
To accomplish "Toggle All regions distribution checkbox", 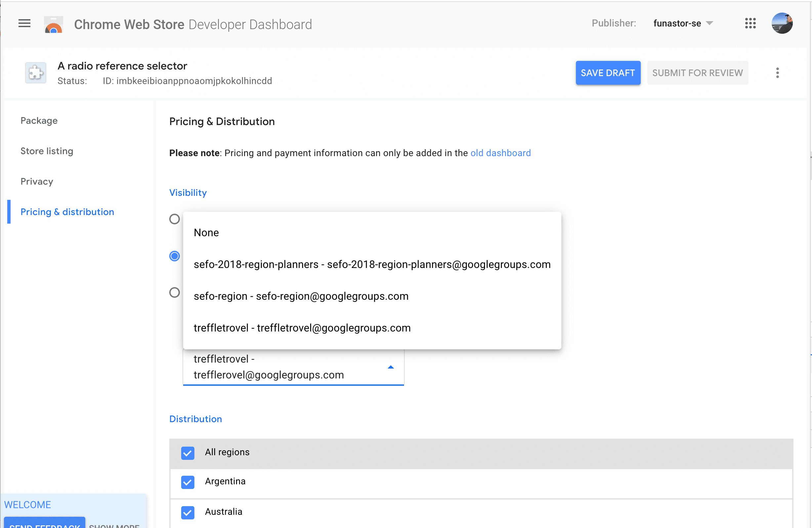I will click(x=187, y=452).
